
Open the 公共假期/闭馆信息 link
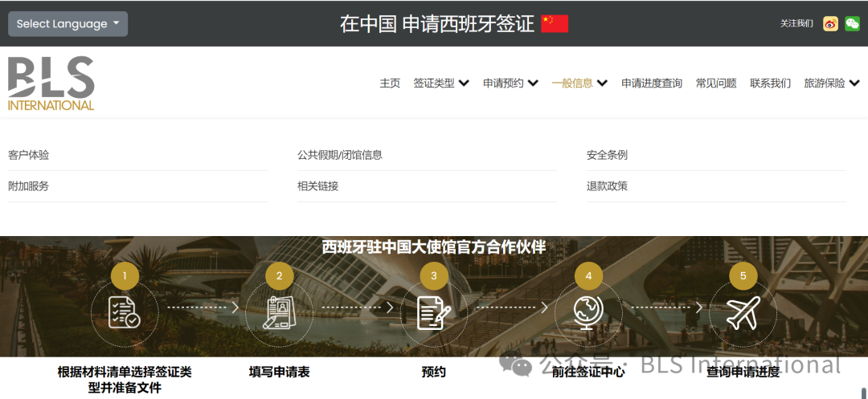(340, 155)
